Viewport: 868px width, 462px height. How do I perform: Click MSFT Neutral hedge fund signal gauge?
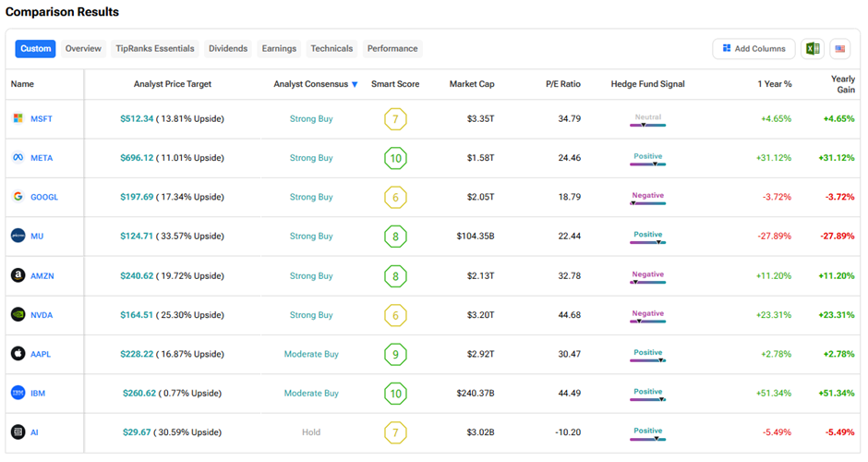[x=647, y=120]
